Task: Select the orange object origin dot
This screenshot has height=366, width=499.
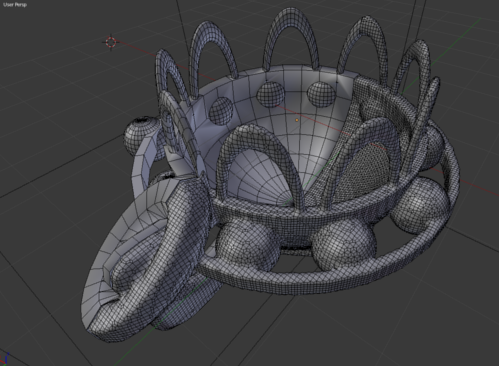Action: [297, 120]
